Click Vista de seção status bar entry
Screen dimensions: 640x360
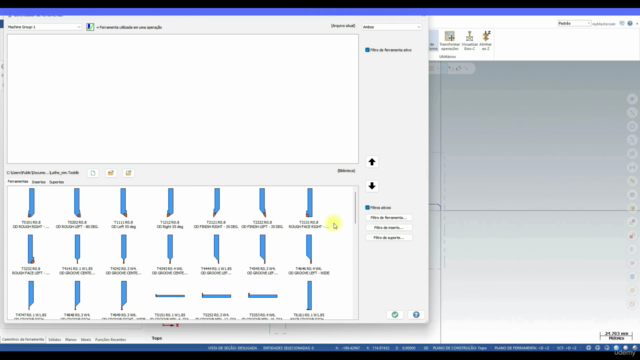232,348
